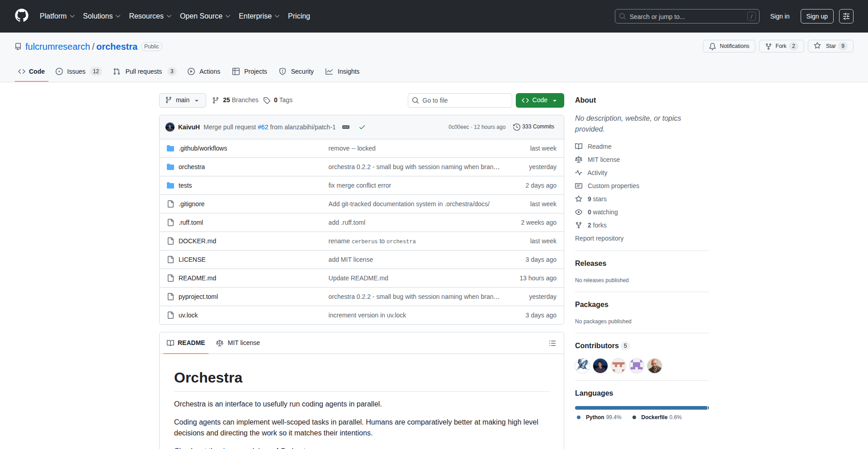Open the fulcrumresearch owner link
The width and height of the screenshot is (868, 449).
[x=58, y=47]
